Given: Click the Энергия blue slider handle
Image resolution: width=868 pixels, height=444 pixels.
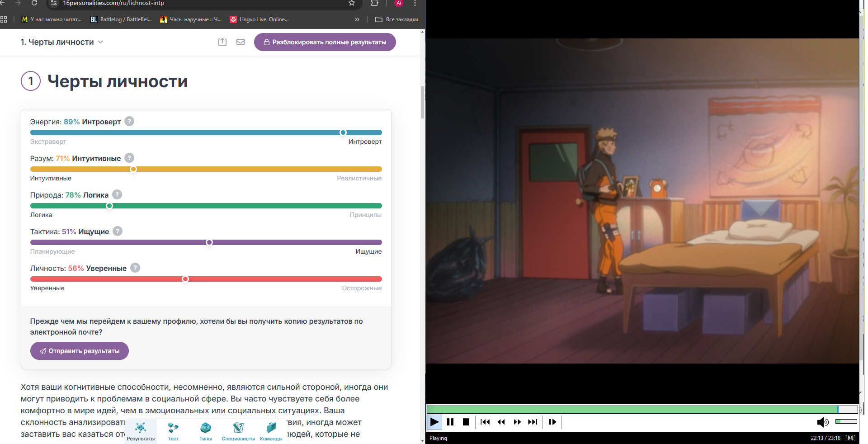Looking at the screenshot, I should (343, 132).
